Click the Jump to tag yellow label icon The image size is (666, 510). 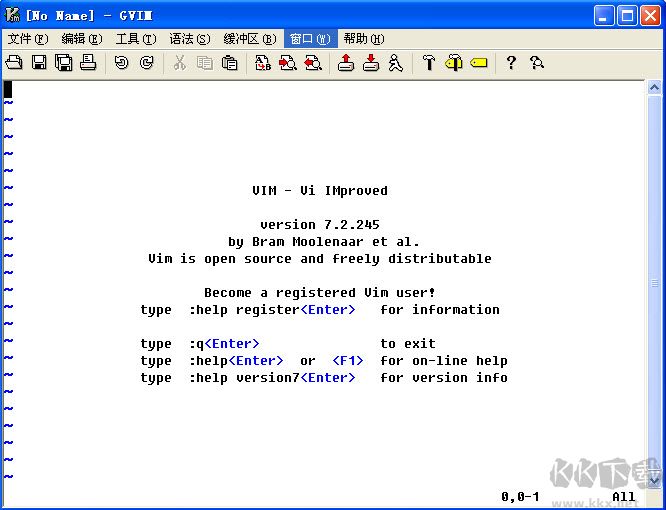479,63
